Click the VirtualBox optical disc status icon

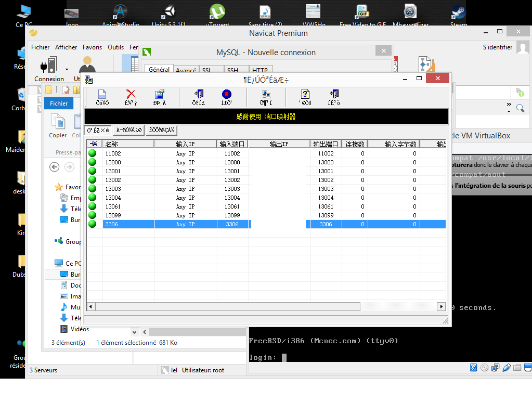[x=485, y=367]
